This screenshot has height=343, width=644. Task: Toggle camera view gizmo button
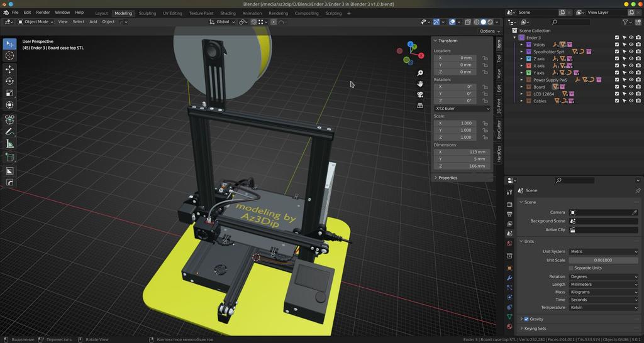pyautogui.click(x=419, y=94)
